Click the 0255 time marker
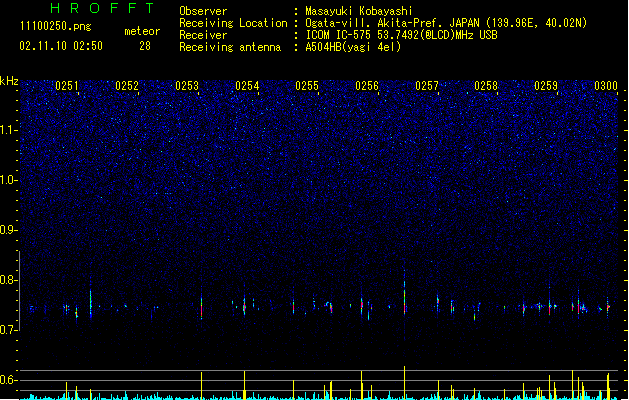 (x=307, y=86)
